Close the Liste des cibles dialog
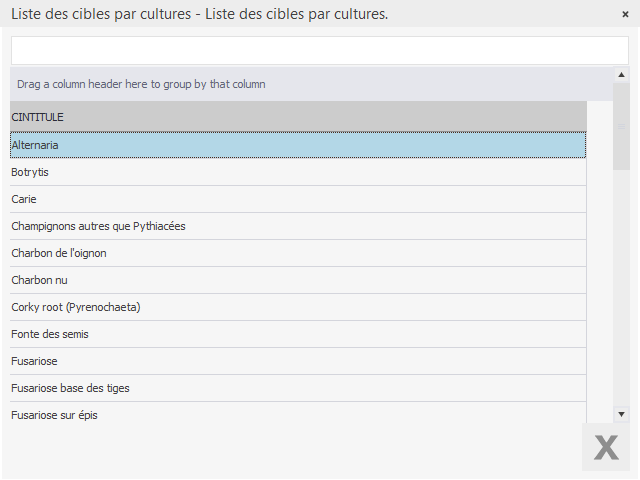 coord(625,14)
